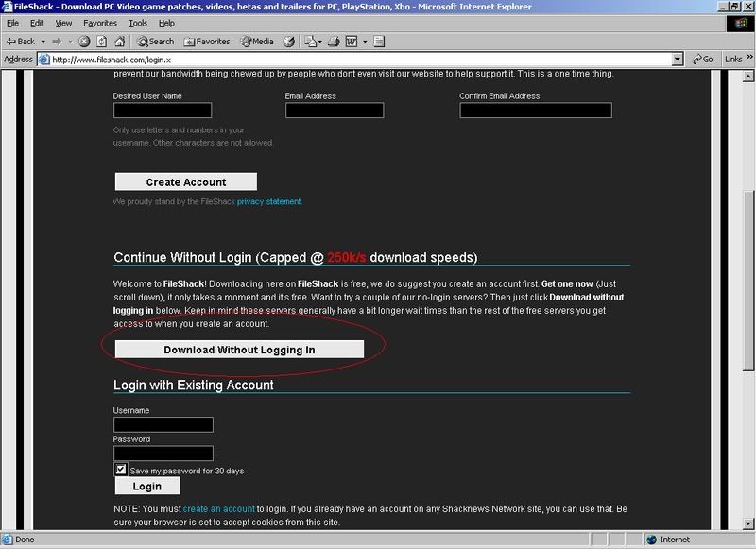Print the page with the Print icon
The width and height of the screenshot is (756, 549).
[x=334, y=42]
